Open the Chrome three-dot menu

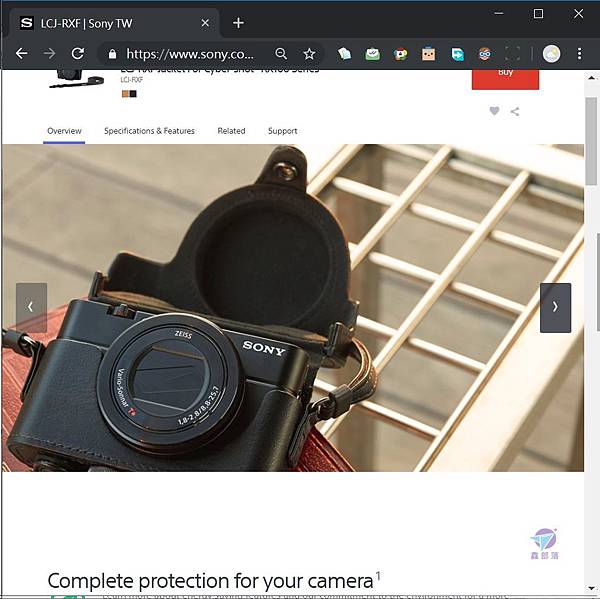tap(580, 54)
